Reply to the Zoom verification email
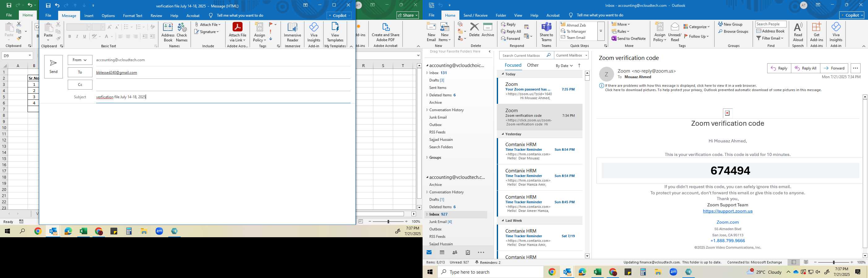The image size is (868, 278). pyautogui.click(x=779, y=68)
